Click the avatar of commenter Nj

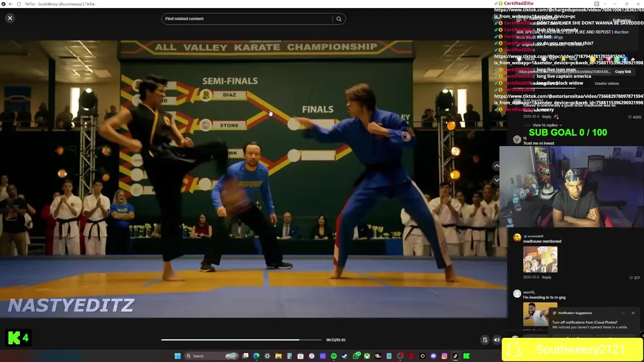point(517,139)
